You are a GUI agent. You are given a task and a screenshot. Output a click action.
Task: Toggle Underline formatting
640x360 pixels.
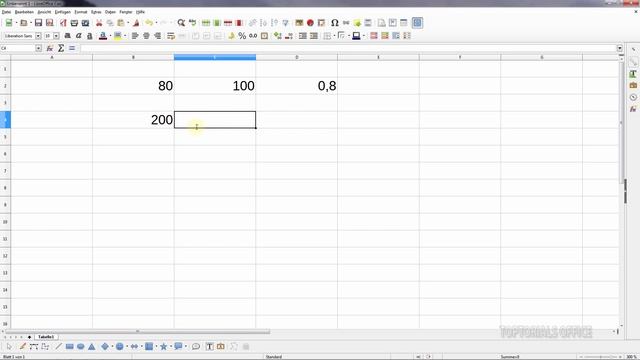click(90, 36)
